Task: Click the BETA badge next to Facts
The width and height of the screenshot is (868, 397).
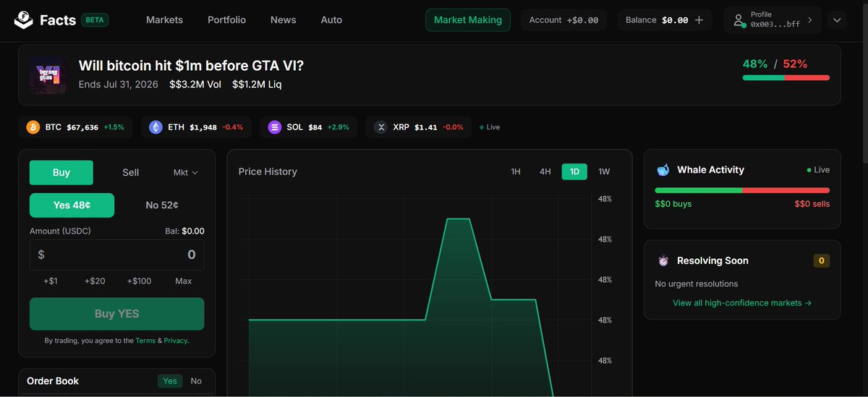Action: point(95,20)
